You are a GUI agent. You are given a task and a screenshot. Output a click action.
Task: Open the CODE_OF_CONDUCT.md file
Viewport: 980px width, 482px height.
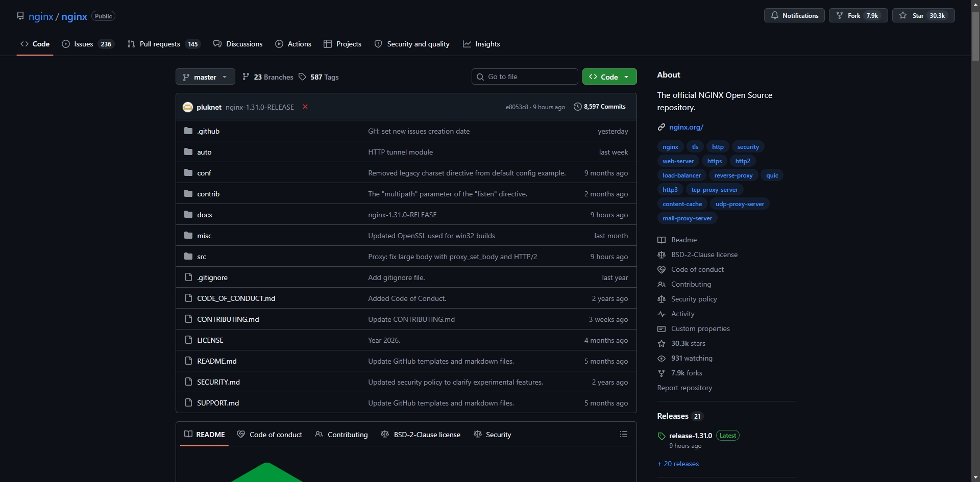(236, 298)
